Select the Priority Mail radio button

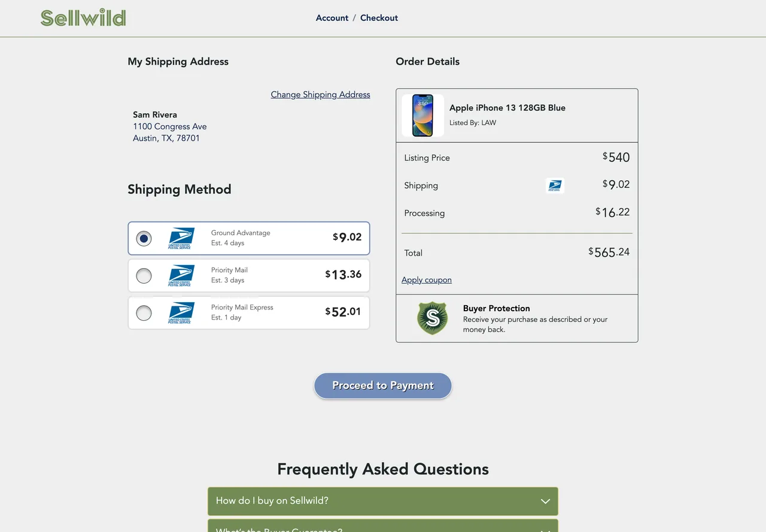pos(144,275)
